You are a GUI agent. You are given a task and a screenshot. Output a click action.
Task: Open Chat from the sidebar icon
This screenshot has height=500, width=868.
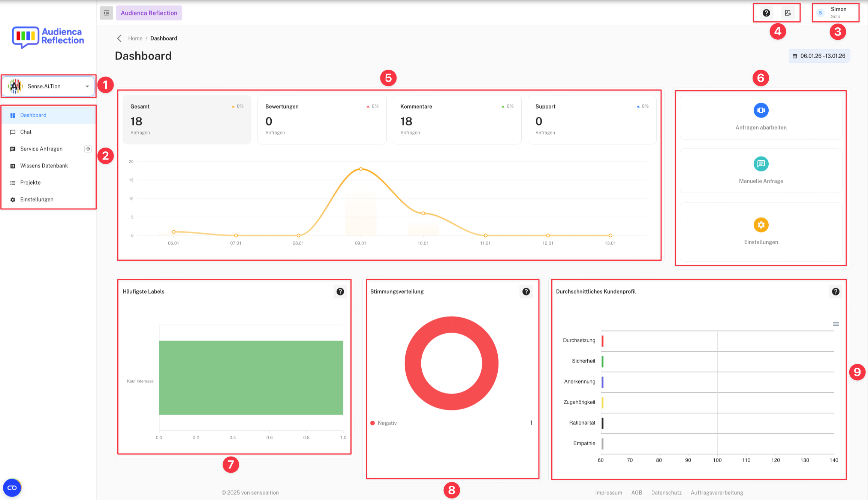click(13, 132)
